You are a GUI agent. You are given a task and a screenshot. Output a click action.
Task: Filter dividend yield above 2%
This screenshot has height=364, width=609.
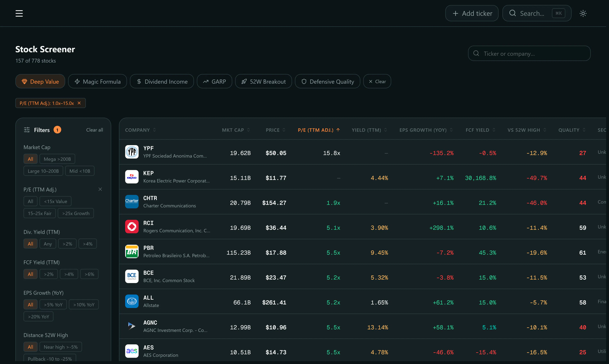67,244
